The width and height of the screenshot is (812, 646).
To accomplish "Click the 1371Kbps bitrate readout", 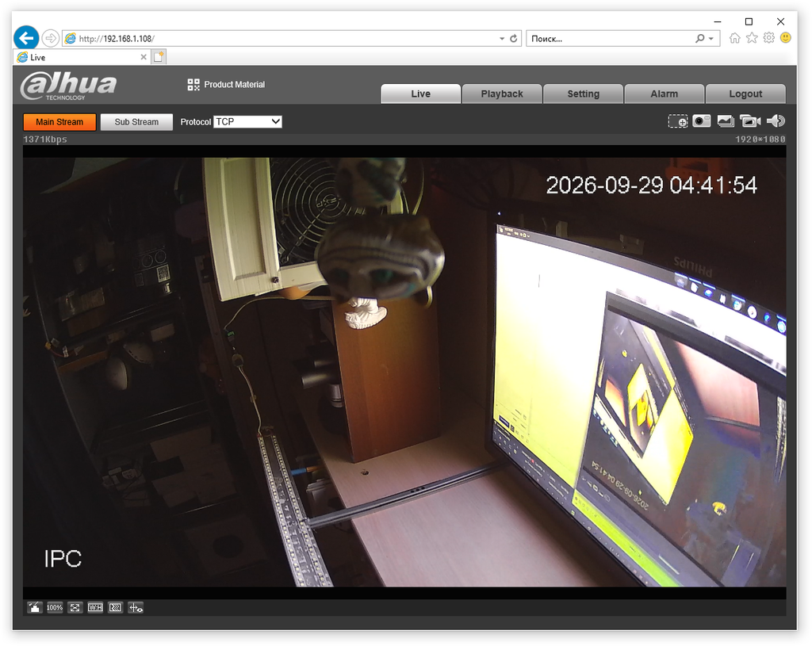I will click(45, 140).
